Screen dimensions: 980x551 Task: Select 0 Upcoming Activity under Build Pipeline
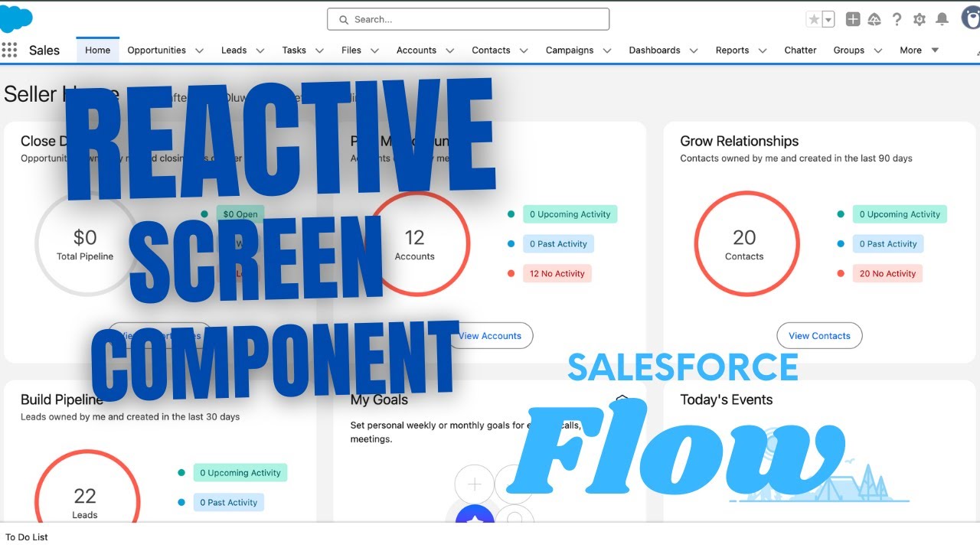click(240, 473)
